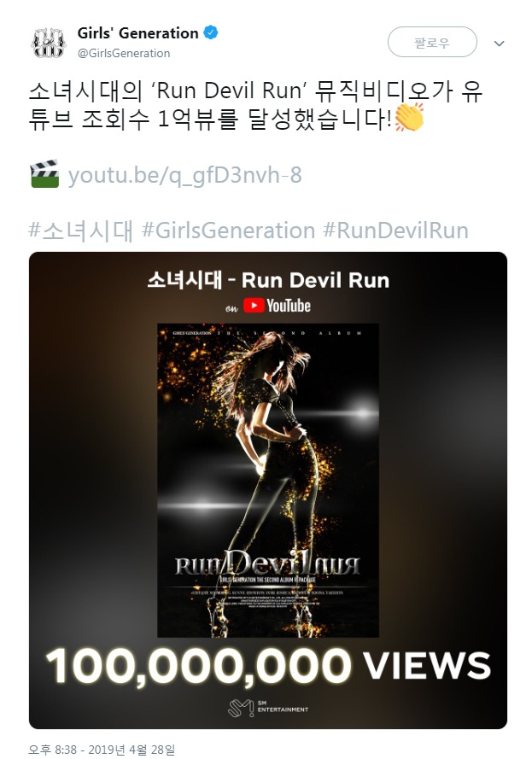The height and width of the screenshot is (759, 532).
Task: Click the @GirlsGeneration handle
Action: coord(124,53)
